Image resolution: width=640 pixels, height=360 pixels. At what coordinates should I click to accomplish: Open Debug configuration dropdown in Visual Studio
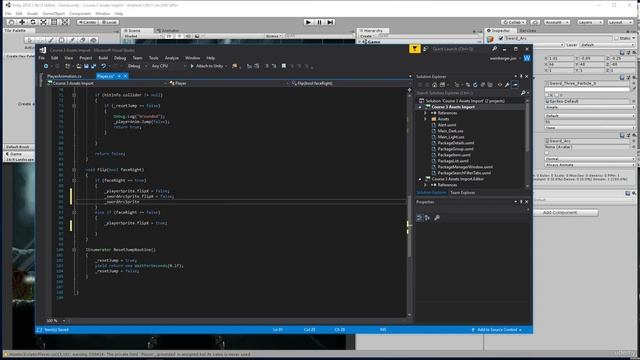click(137, 66)
